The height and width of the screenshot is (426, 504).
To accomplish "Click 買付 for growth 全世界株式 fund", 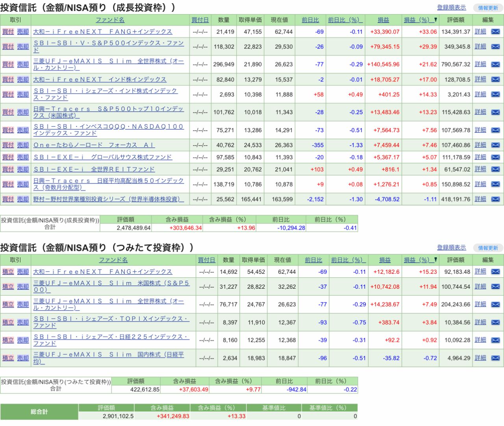I will point(8,64).
